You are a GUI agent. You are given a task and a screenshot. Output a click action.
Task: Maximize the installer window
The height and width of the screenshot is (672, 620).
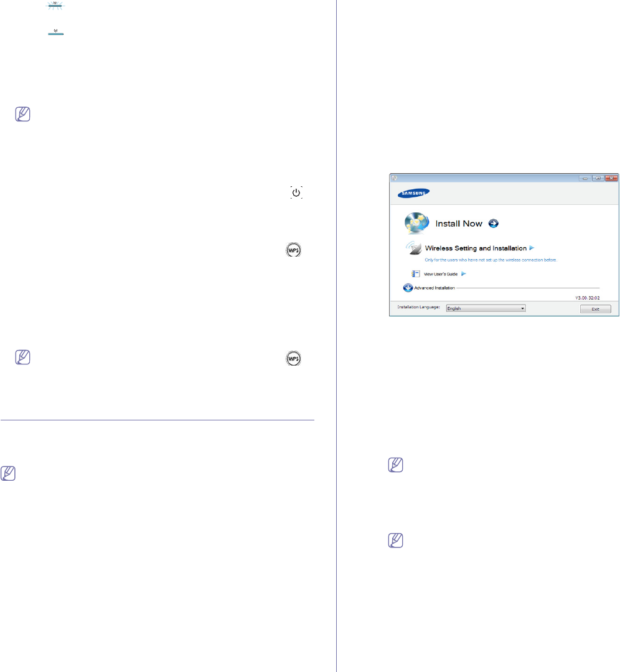pyautogui.click(x=598, y=178)
